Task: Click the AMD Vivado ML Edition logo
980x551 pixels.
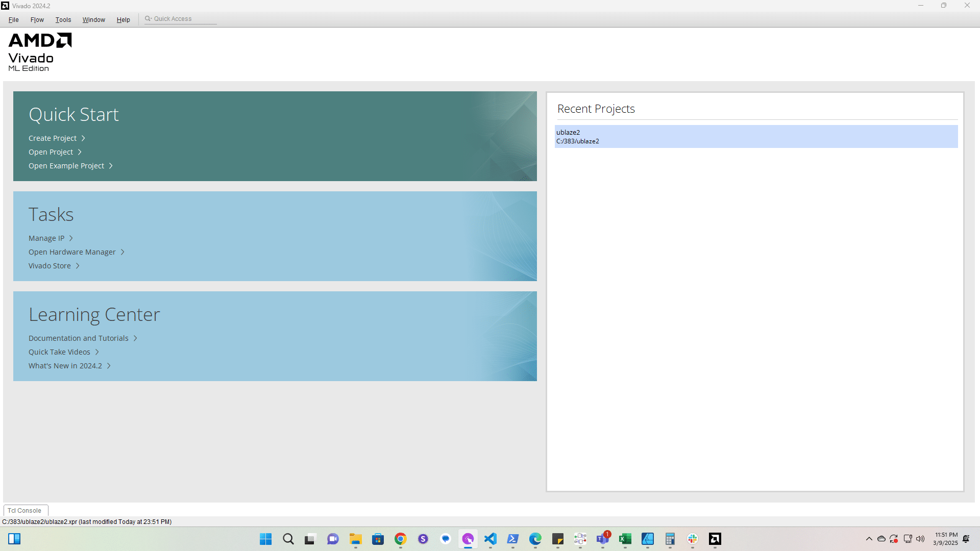Action: click(x=40, y=52)
